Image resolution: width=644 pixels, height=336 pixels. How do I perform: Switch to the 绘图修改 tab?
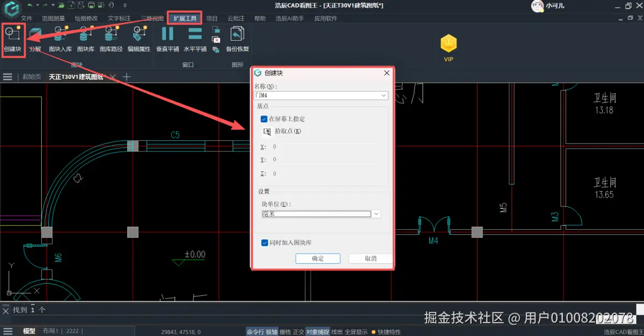point(86,18)
